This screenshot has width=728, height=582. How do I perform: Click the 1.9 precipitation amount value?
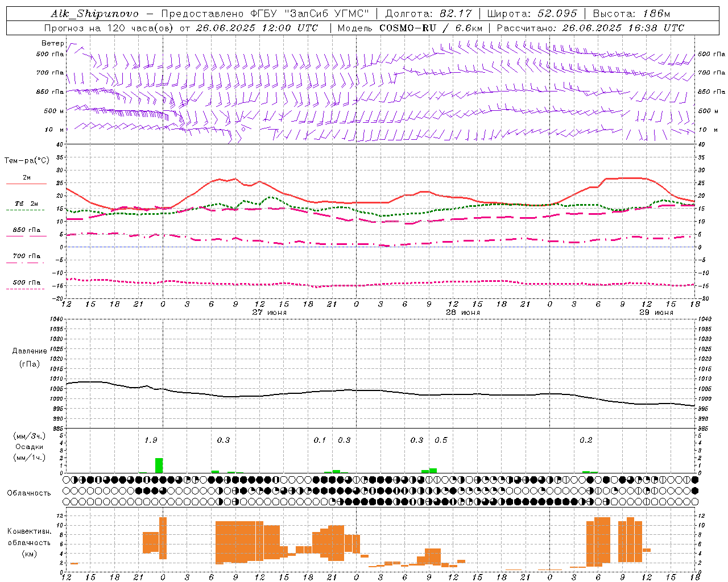coord(151,440)
